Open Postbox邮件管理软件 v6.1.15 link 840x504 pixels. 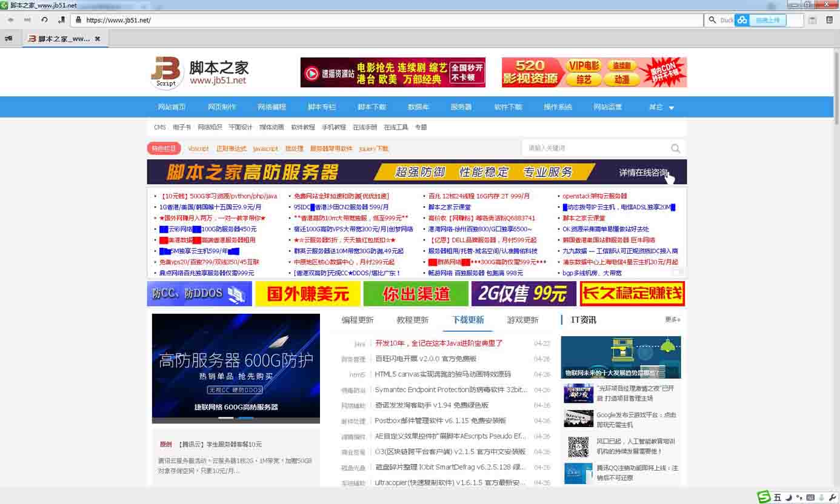pyautogui.click(x=441, y=420)
